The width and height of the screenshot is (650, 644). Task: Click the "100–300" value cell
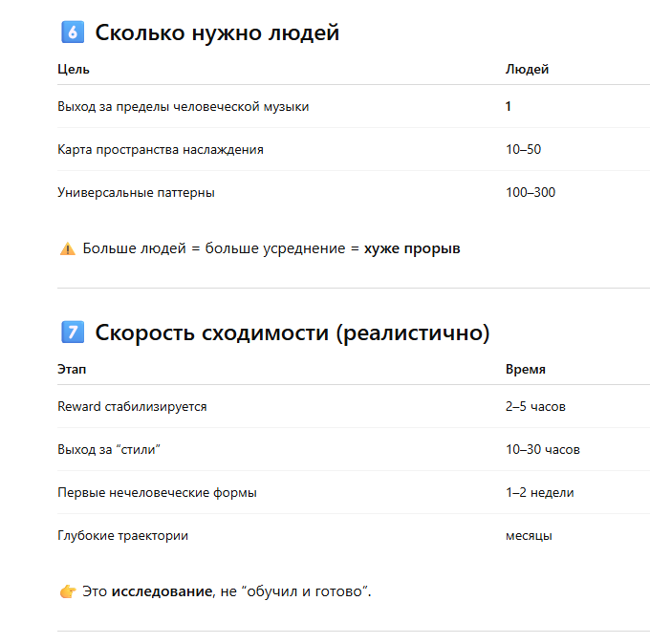530,192
